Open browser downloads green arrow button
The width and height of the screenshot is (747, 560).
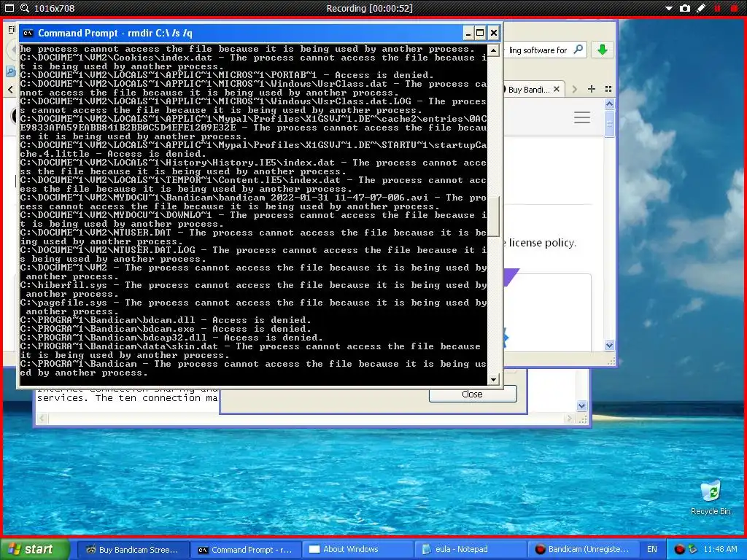(x=602, y=50)
